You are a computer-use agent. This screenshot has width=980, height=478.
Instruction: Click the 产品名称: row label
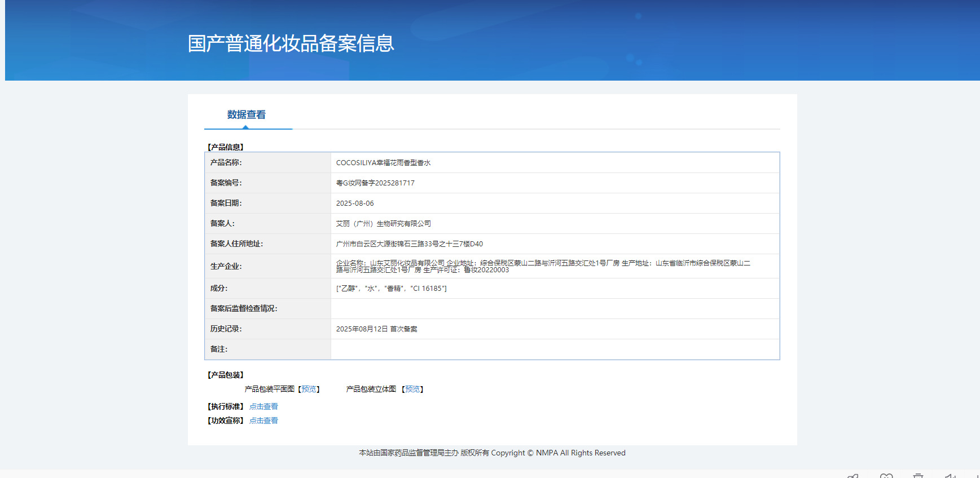226,162
